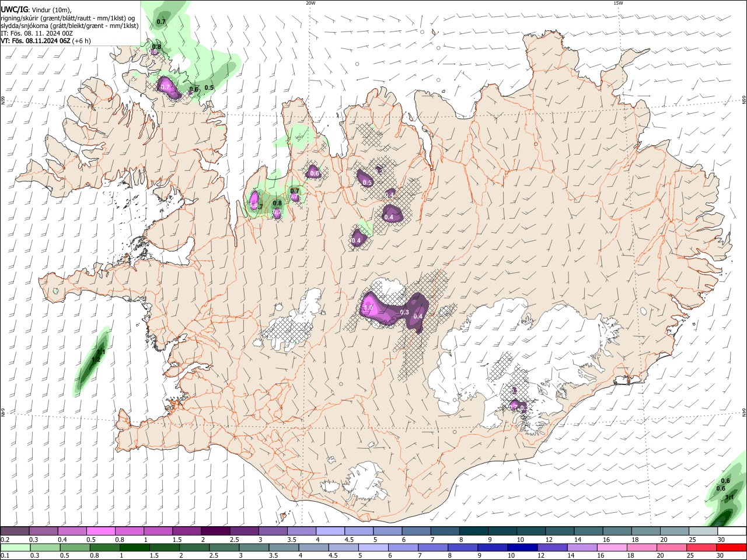747x560 pixels.
Task: Click the dark plum 2 swatch, top legend row
Action: click(x=215, y=531)
